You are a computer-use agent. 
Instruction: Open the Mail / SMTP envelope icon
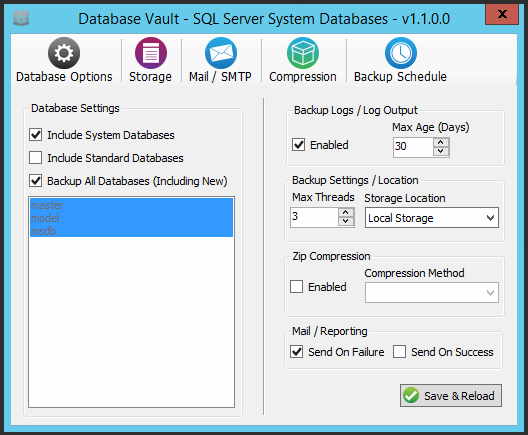coord(221,53)
